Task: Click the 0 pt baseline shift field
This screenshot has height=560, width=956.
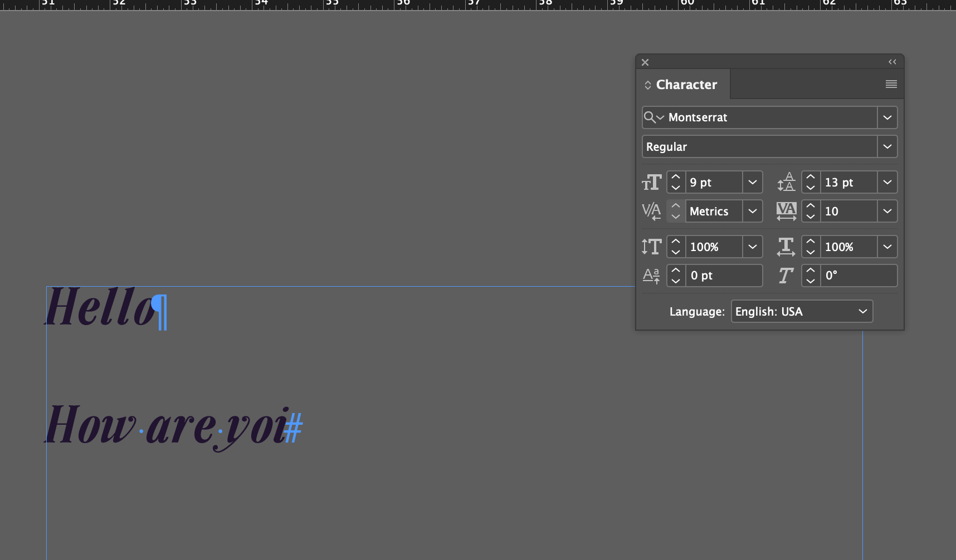Action: point(723,276)
